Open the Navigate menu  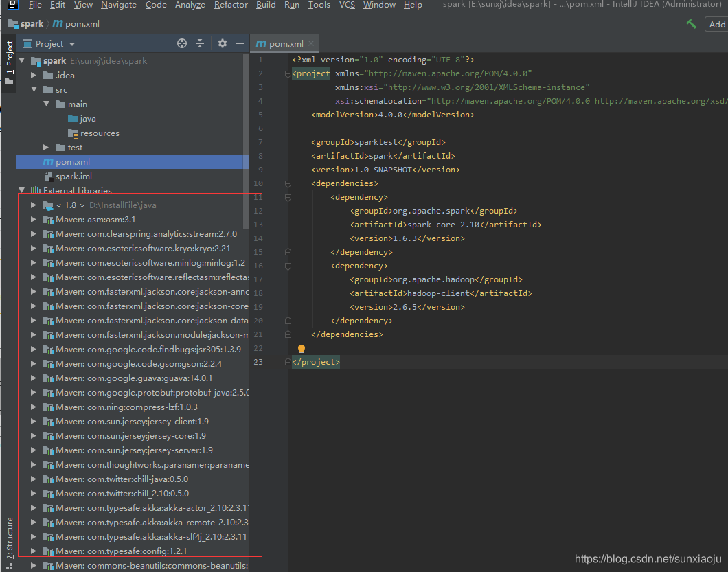point(119,5)
